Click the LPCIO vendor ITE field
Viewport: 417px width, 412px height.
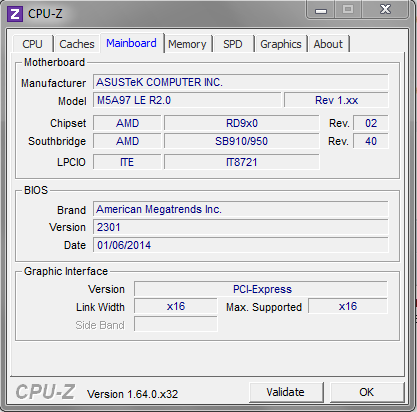point(127,162)
